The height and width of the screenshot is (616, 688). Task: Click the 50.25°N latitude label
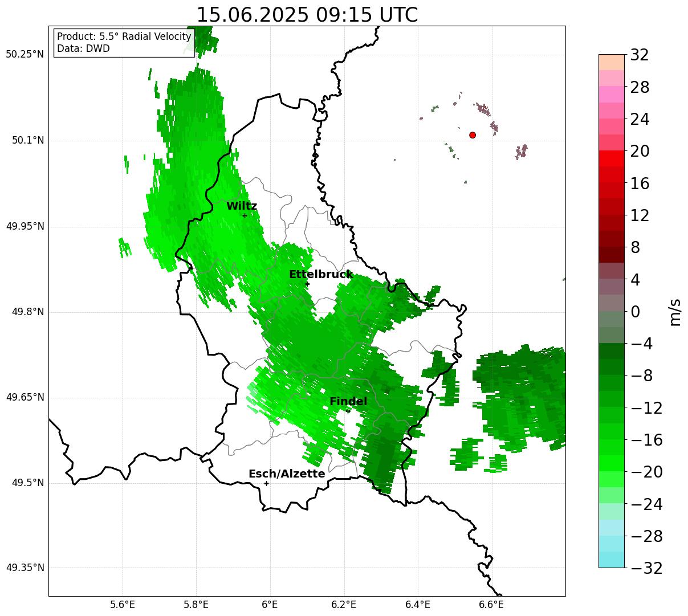[25, 55]
